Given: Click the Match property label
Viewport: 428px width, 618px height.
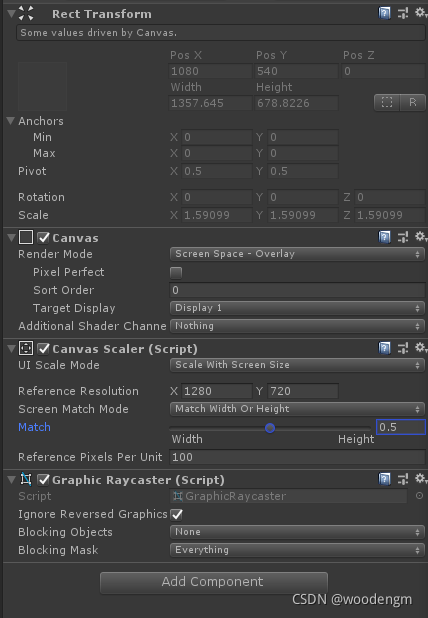Looking at the screenshot, I should tap(34, 427).
